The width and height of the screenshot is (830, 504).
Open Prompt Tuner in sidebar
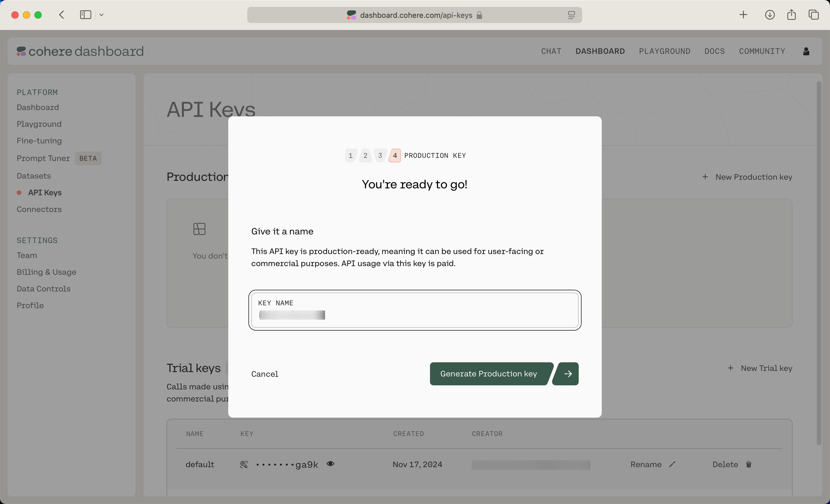point(43,158)
